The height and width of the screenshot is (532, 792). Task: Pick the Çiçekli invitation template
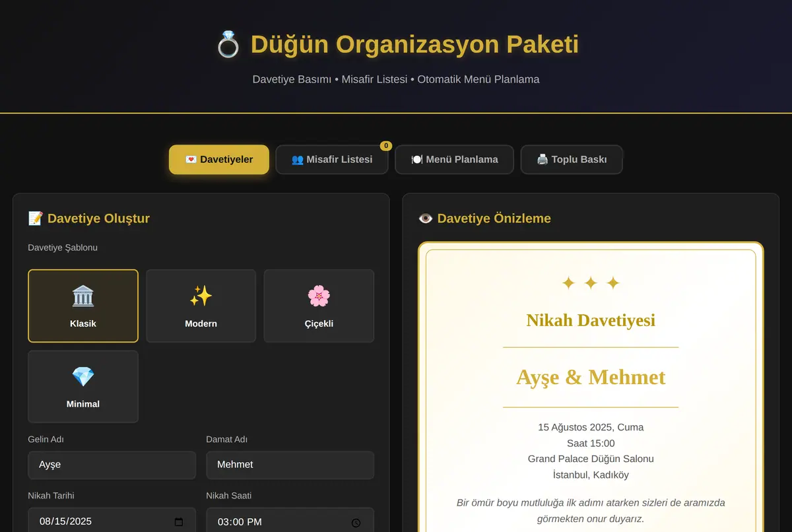coord(319,306)
